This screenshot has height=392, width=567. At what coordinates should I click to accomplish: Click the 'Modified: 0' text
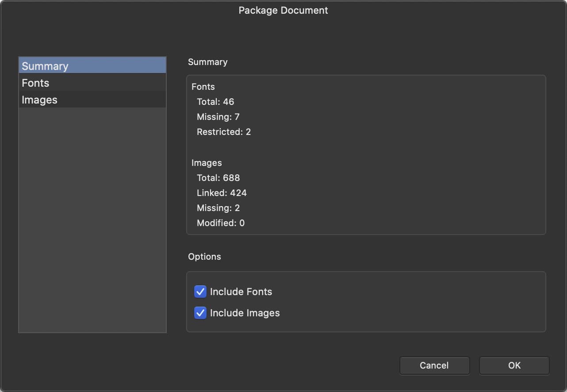point(221,223)
